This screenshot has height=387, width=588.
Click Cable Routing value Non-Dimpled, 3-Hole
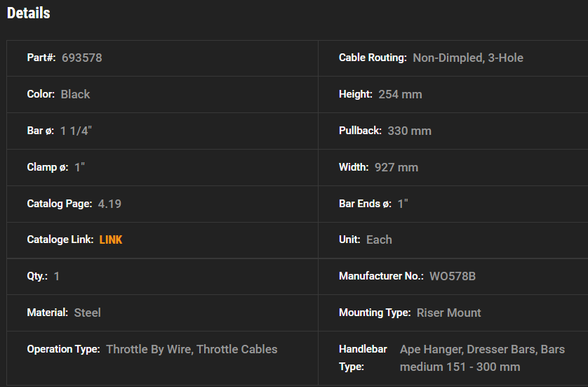(x=468, y=58)
